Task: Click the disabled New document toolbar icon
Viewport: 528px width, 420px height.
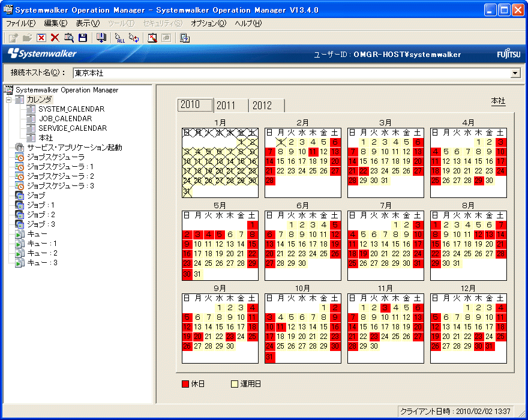Action: coord(13,38)
